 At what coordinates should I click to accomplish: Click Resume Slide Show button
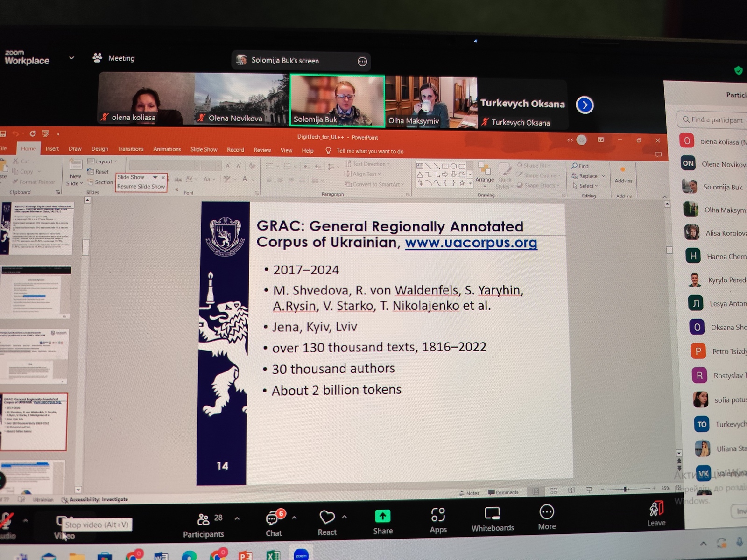[x=141, y=187]
